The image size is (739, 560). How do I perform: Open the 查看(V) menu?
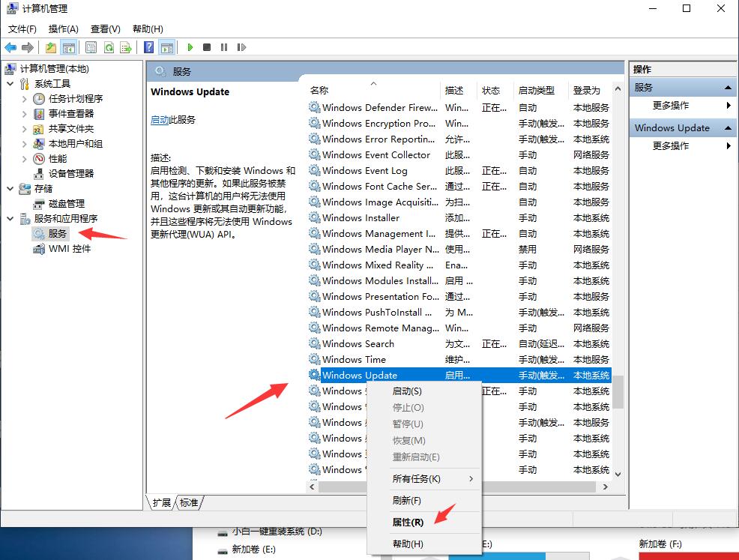click(106, 29)
